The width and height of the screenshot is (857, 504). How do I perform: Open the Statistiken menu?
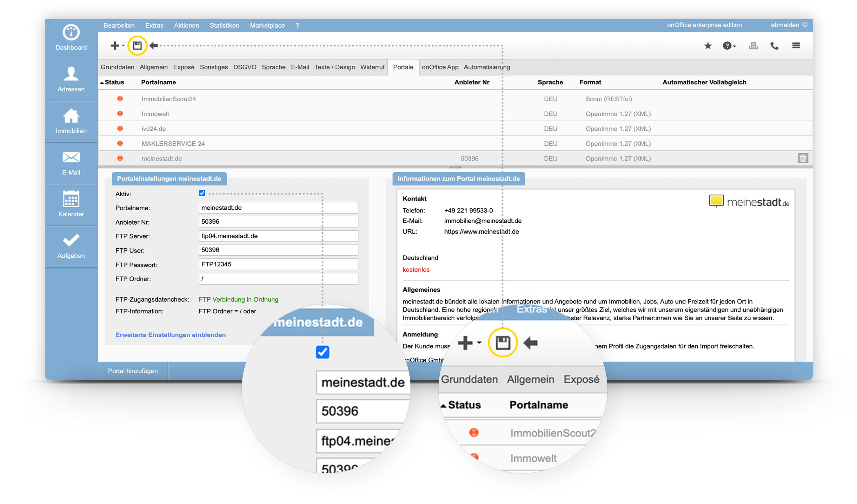224,25
